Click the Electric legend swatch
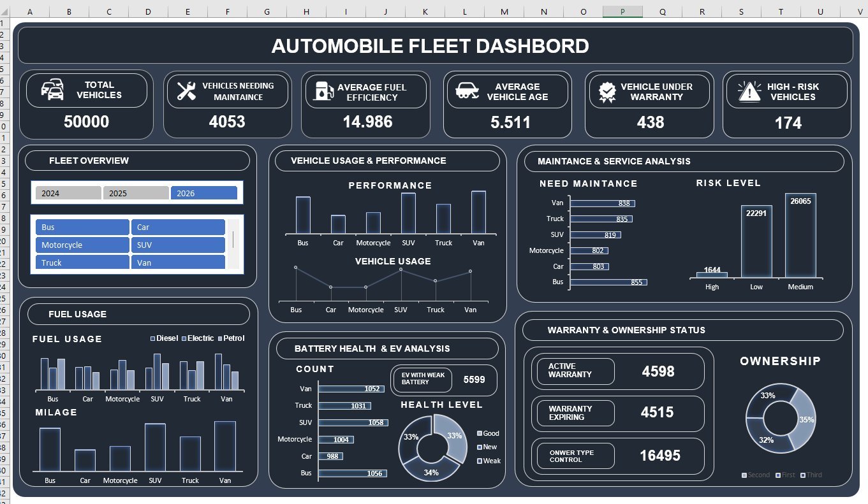This screenshot has width=868, height=504. [184, 338]
